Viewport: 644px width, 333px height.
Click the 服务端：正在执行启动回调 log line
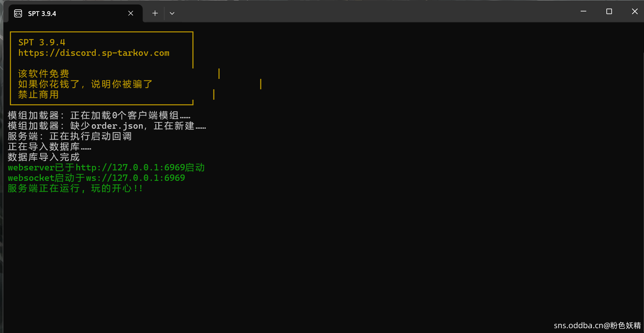point(70,137)
